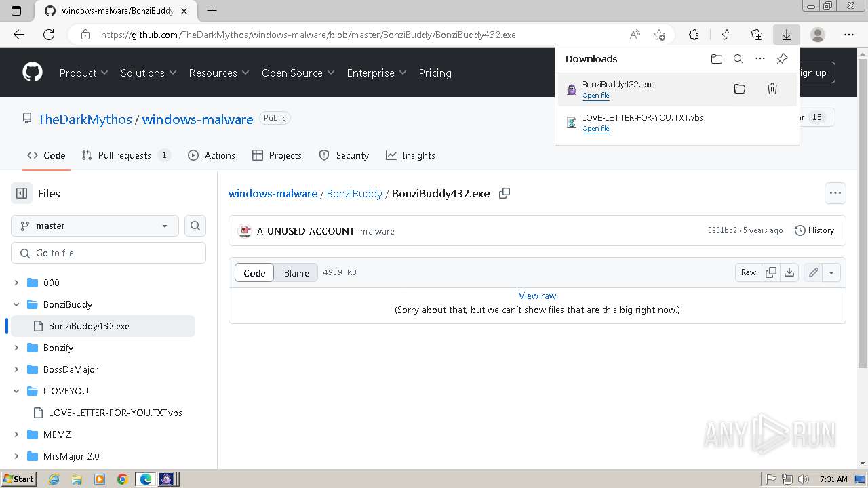
Task: Switch to Blame view
Action: tap(296, 272)
